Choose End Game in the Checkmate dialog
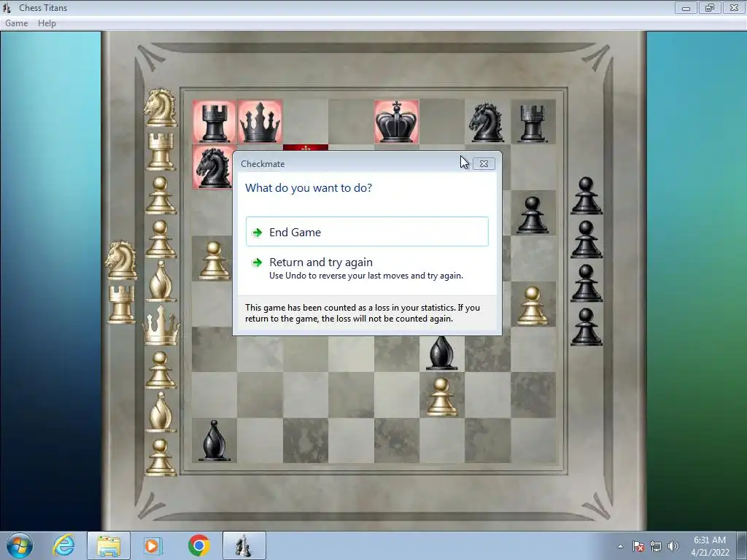Viewport: 747px width, 560px height. pos(367,232)
